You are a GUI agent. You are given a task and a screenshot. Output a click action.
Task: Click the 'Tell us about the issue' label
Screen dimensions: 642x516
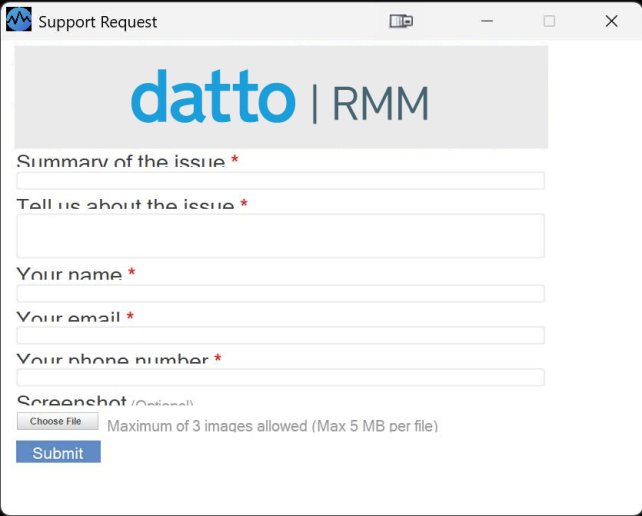pyautogui.click(x=124, y=206)
